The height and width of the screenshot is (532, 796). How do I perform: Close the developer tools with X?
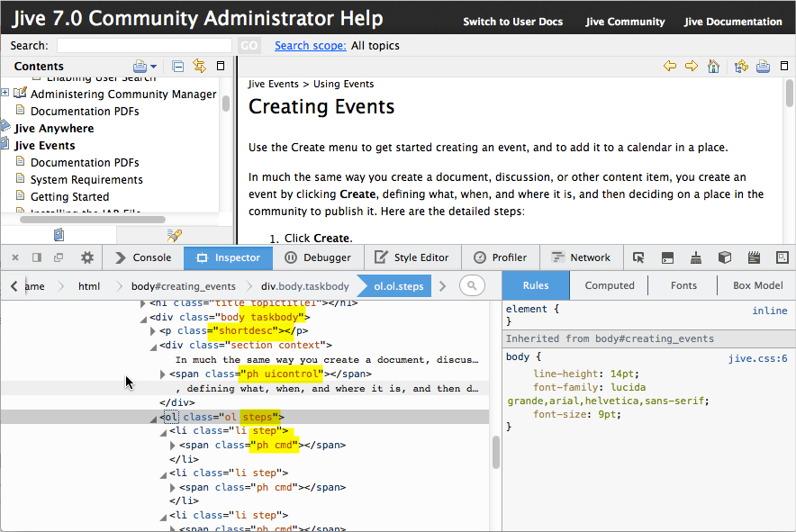click(x=15, y=257)
